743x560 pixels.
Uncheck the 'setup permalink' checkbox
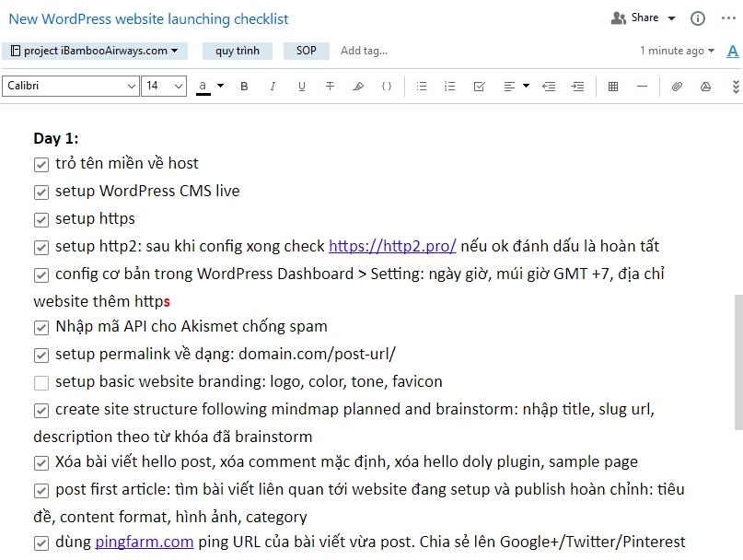coord(41,356)
